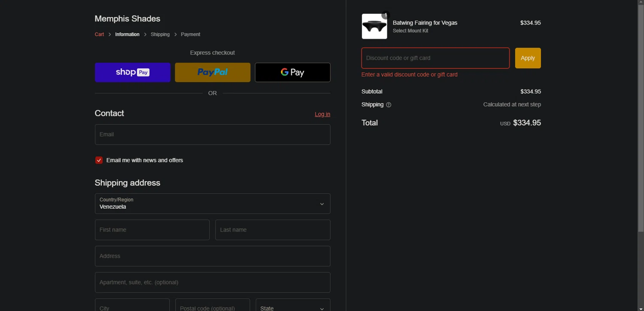Focus the Discount code or gift card field

tap(435, 58)
